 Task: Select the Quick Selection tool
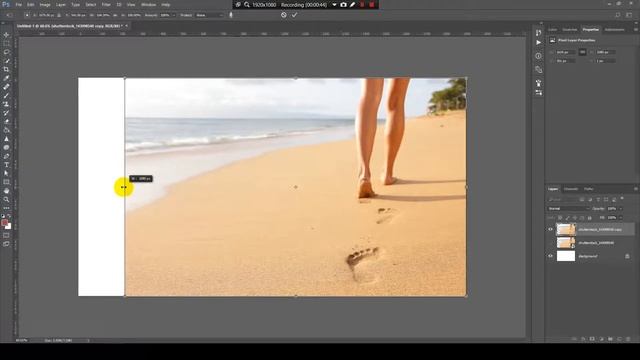coord(6,61)
